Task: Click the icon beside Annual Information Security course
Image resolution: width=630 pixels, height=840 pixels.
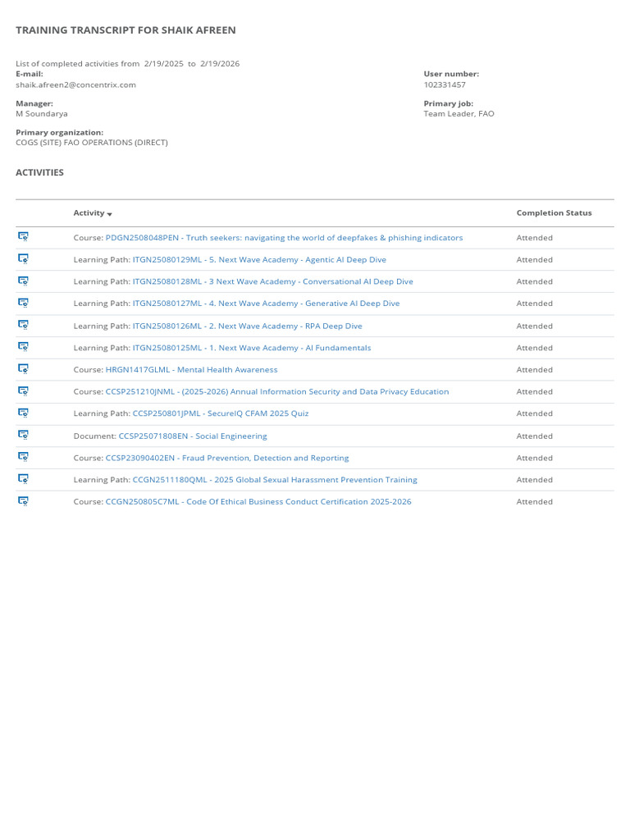Action: (23, 390)
